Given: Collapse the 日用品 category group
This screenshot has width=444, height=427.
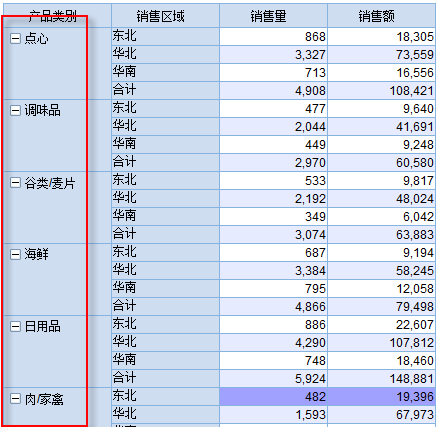Looking at the screenshot, I should 15,327.
